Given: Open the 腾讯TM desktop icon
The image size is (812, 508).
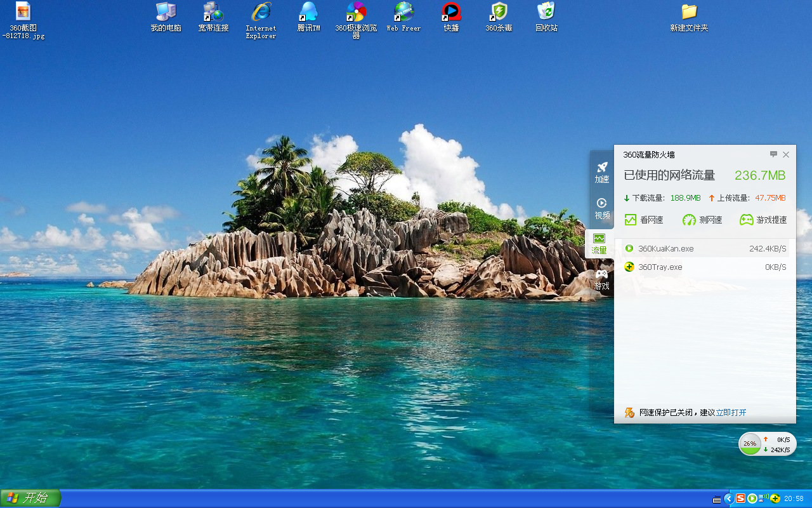Looking at the screenshot, I should click(x=308, y=17).
